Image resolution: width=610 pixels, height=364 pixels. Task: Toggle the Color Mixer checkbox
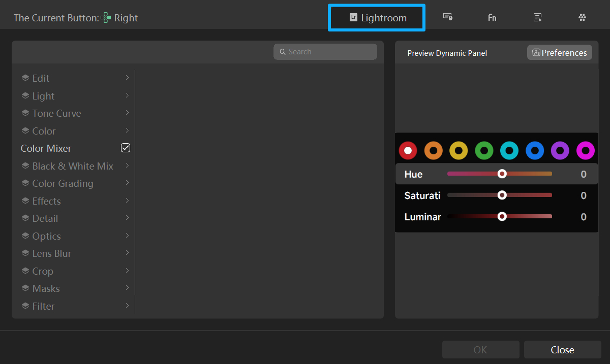tap(126, 148)
